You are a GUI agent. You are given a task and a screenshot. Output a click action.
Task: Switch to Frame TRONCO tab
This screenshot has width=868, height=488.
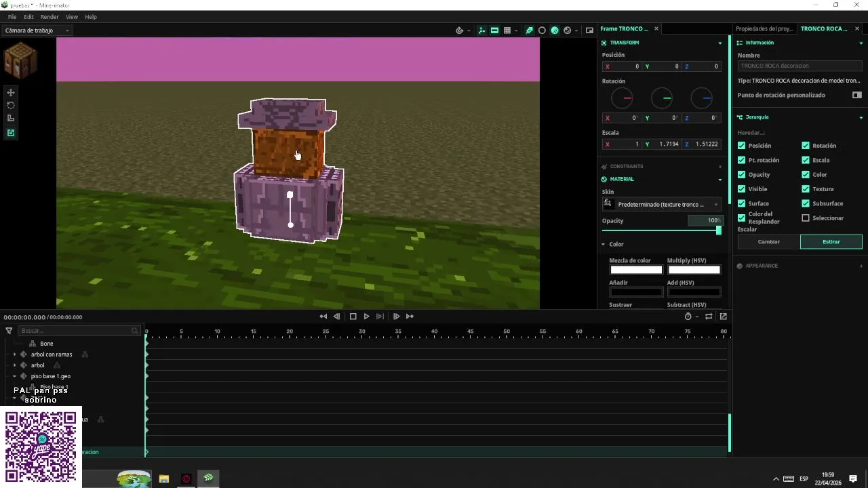(x=624, y=28)
